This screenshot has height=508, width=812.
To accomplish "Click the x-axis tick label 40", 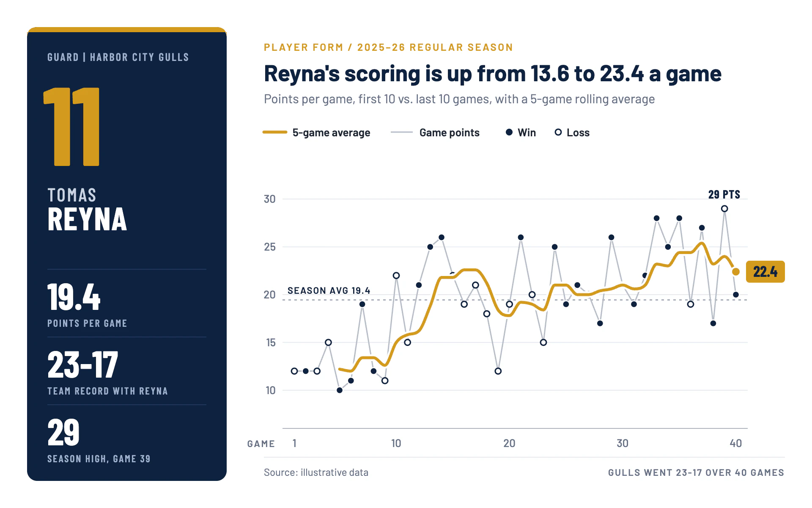I will coord(736,443).
